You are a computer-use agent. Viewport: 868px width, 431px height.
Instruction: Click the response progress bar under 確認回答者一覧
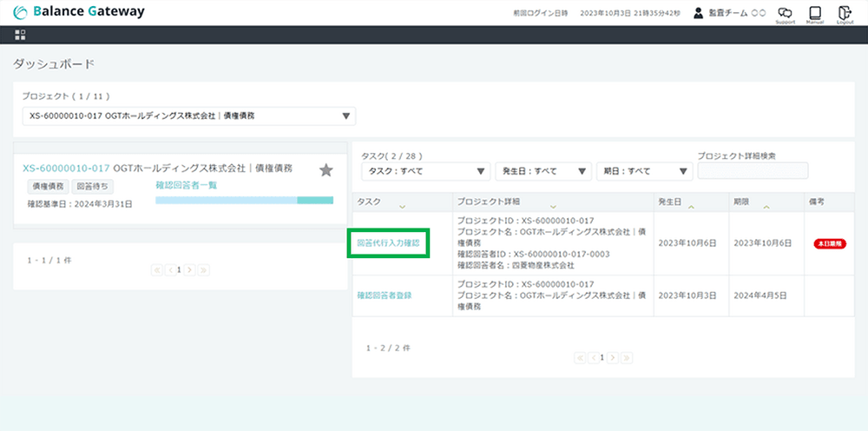point(244,200)
